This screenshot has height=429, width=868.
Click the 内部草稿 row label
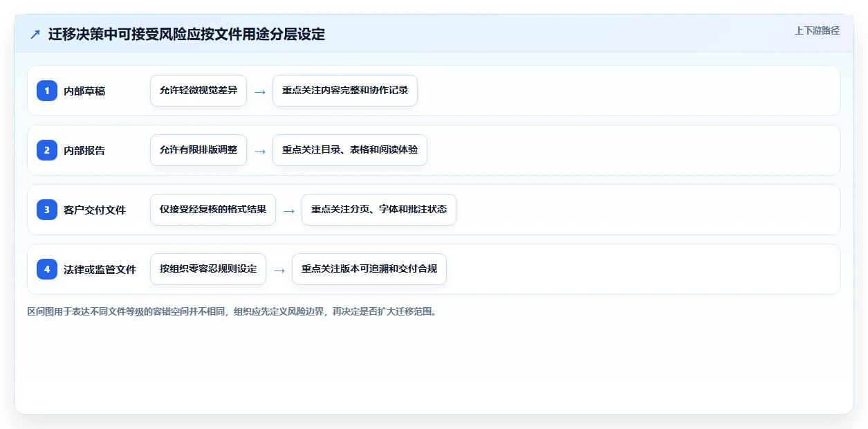[84, 91]
